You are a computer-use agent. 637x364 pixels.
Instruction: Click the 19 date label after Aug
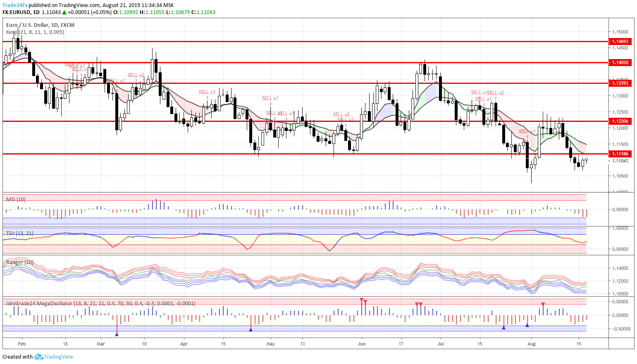579,343
